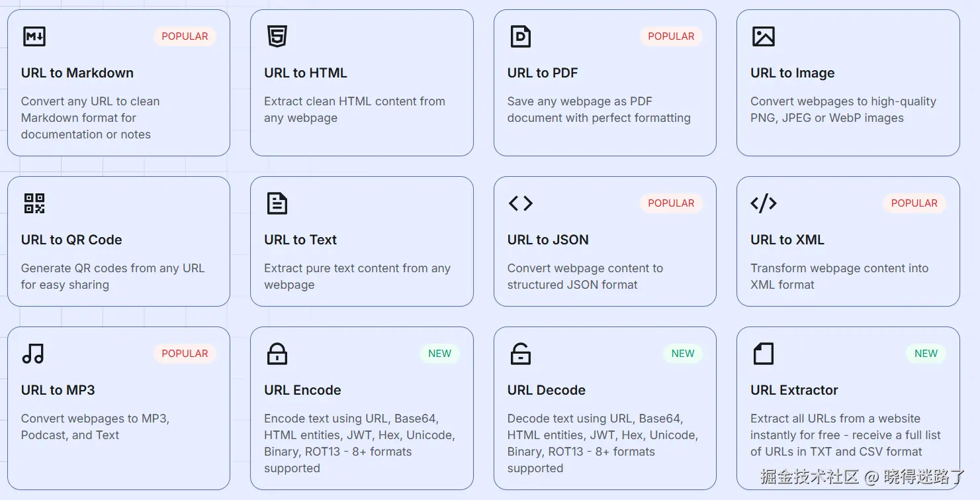Click the text file icon for URL to Text

pos(277,203)
